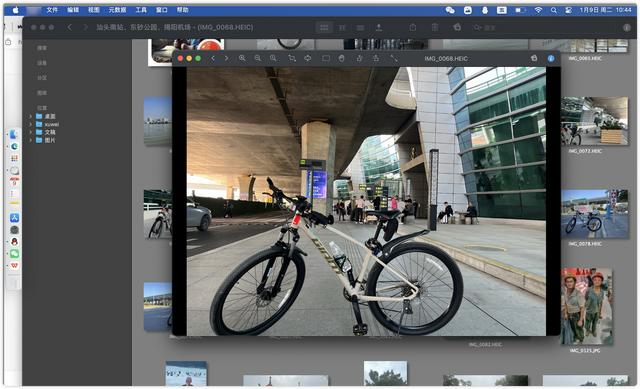Select the construction workers photo thumbnail

click(x=587, y=307)
